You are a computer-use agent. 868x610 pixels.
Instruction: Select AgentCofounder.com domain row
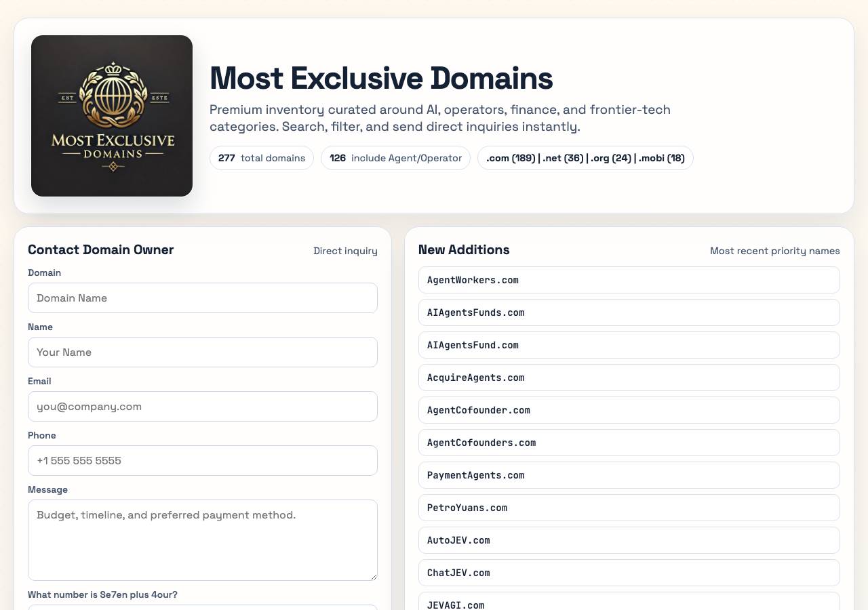[629, 410]
